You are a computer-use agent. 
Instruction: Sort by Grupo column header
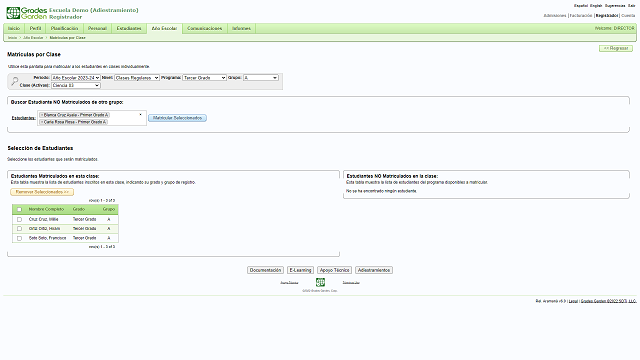coord(109,209)
